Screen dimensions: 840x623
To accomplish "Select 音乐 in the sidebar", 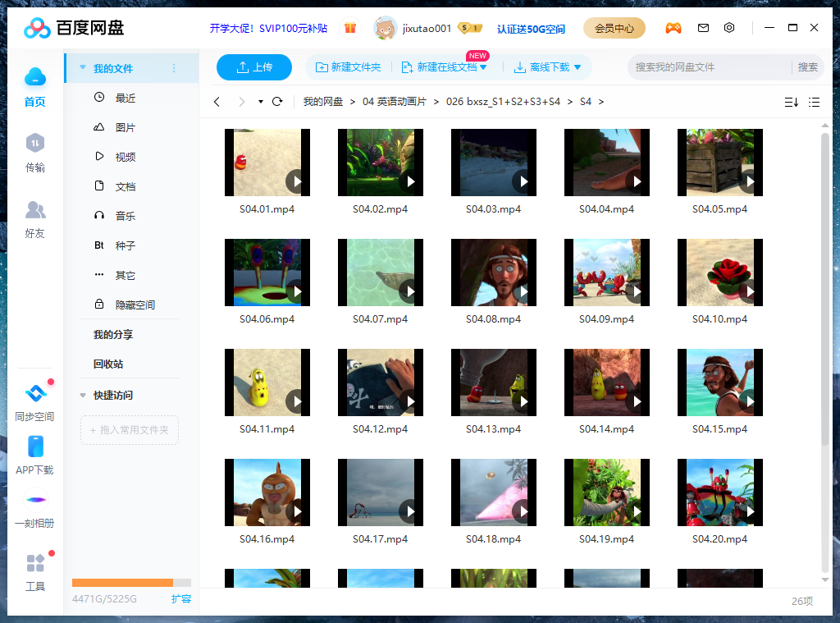I will 130,216.
